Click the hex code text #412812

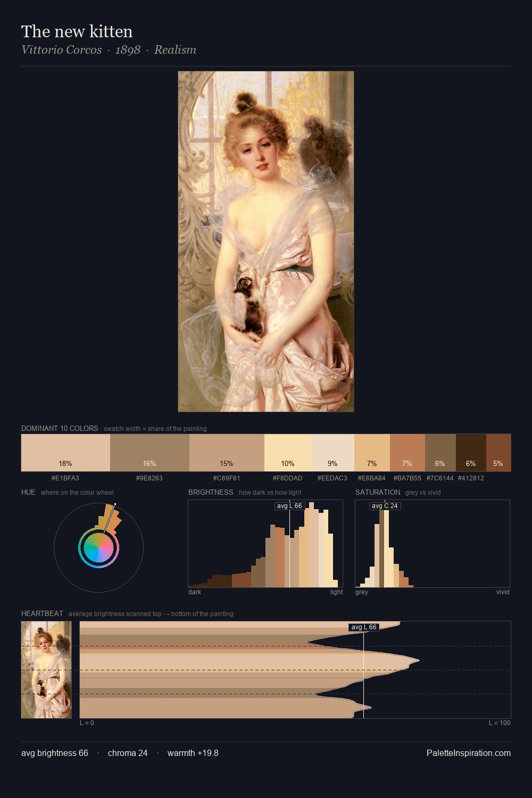pos(471,478)
